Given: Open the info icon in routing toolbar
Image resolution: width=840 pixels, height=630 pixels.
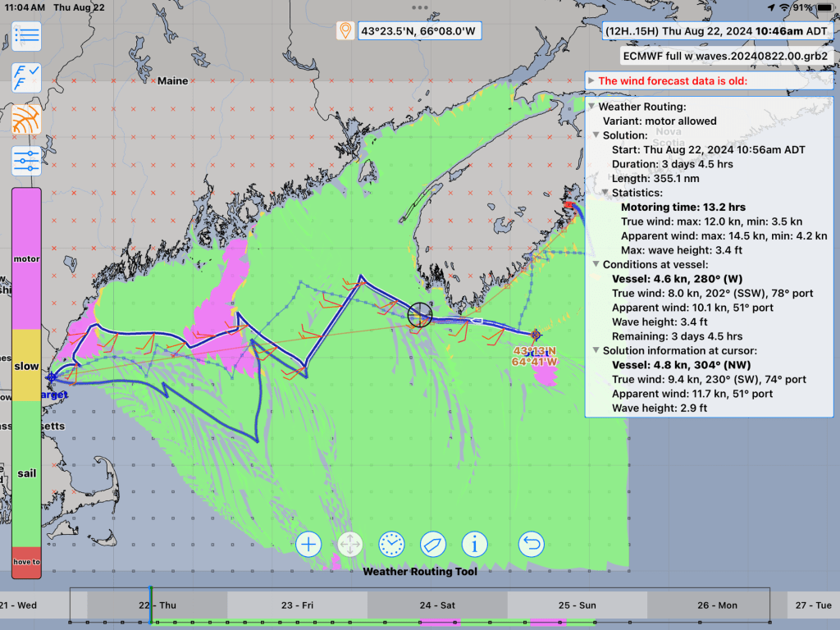Looking at the screenshot, I should click(x=475, y=543).
